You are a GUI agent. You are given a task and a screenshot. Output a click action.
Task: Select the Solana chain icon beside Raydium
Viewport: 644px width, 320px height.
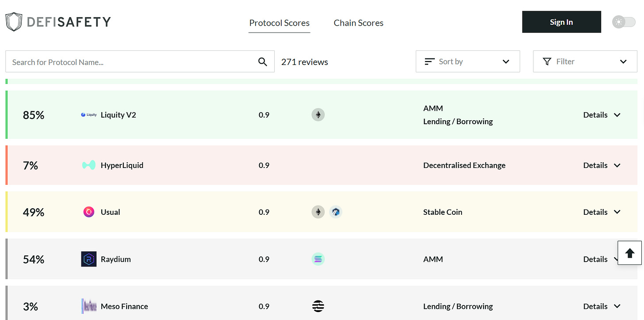(x=318, y=259)
